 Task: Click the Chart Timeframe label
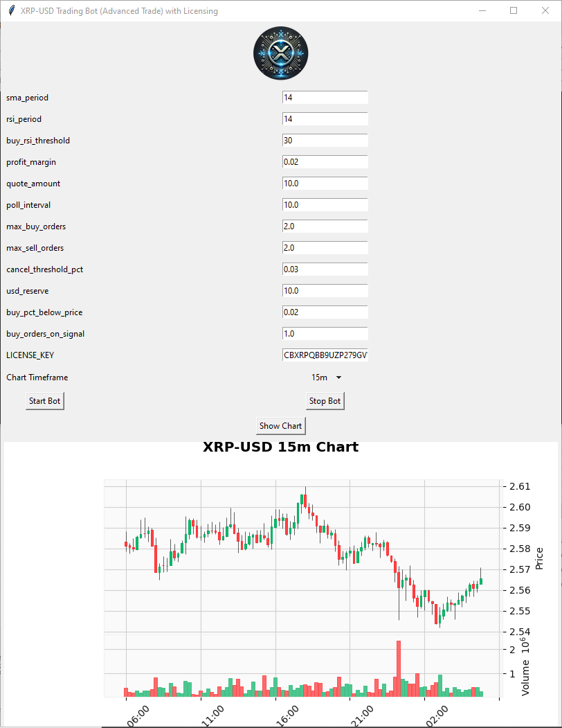37,378
